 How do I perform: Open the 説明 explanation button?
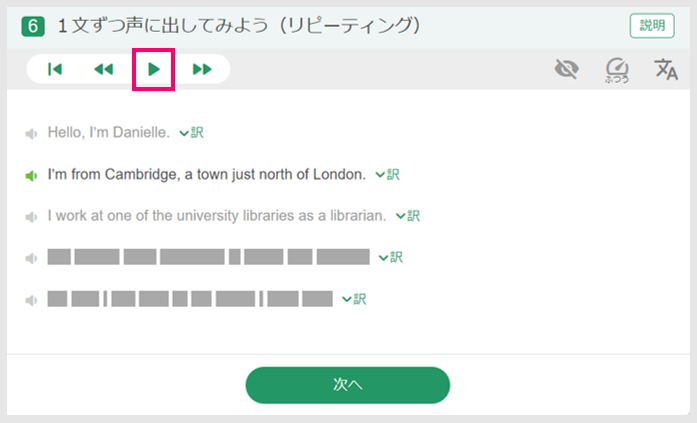(x=652, y=25)
